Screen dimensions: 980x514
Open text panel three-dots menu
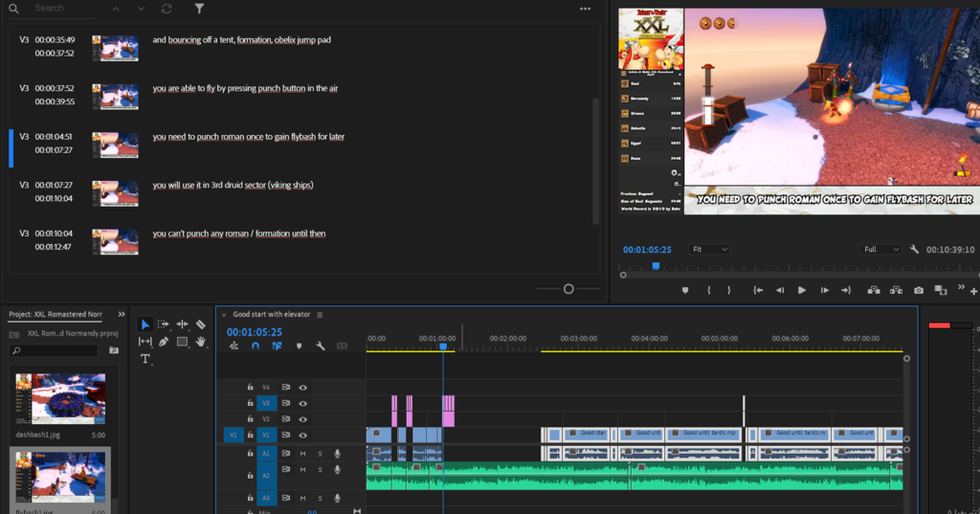[585, 9]
